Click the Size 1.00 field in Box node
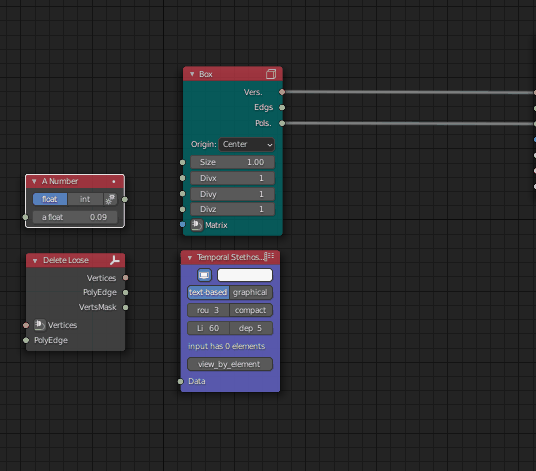This screenshot has width=536, height=471. [232, 162]
